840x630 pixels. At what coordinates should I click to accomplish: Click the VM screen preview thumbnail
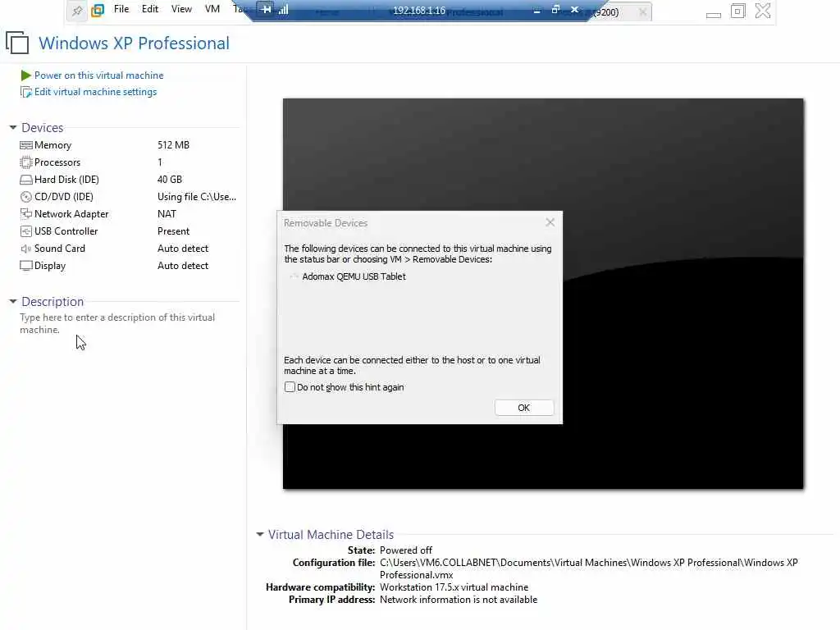(543, 294)
